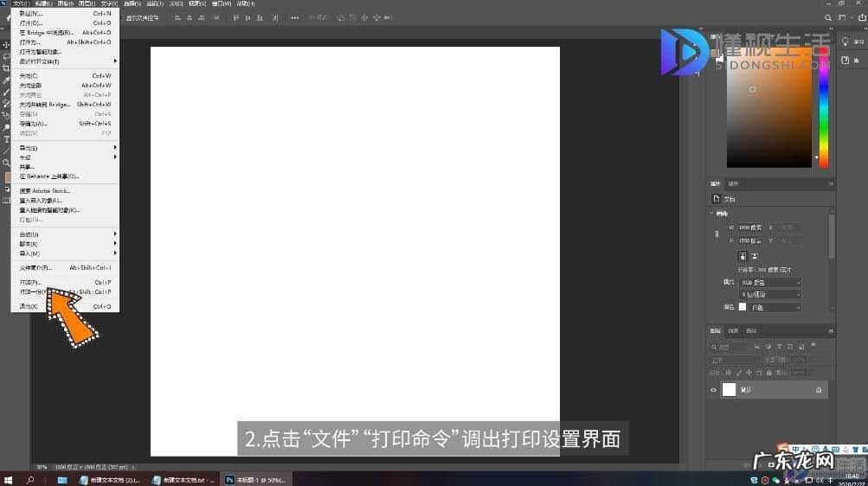Pick a color in the orange color field
This screenshot has width=868, height=486.
click(x=769, y=108)
